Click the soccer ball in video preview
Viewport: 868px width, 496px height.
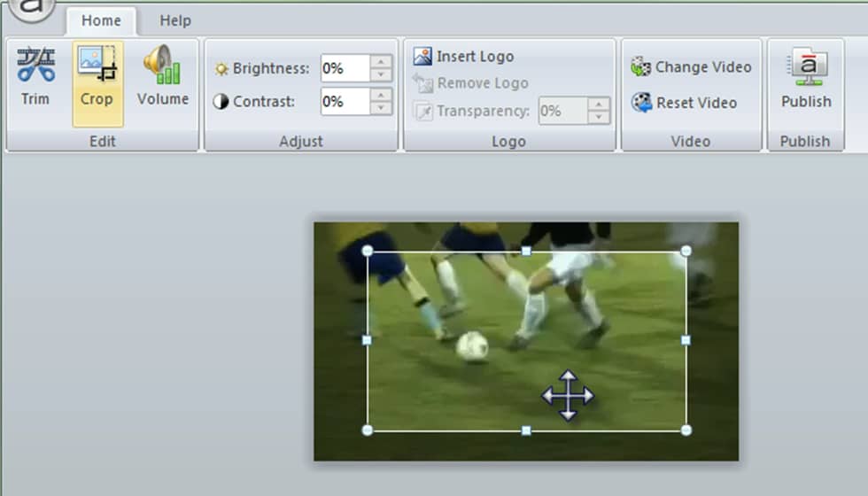pyautogui.click(x=472, y=346)
